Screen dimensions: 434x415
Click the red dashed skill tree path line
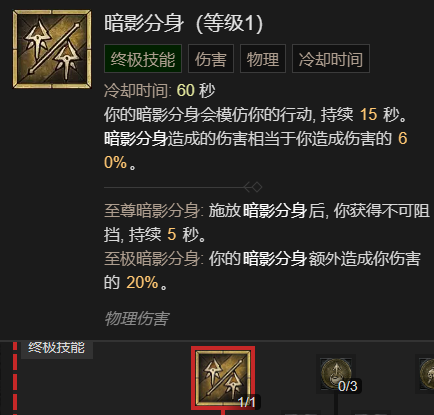(15, 378)
